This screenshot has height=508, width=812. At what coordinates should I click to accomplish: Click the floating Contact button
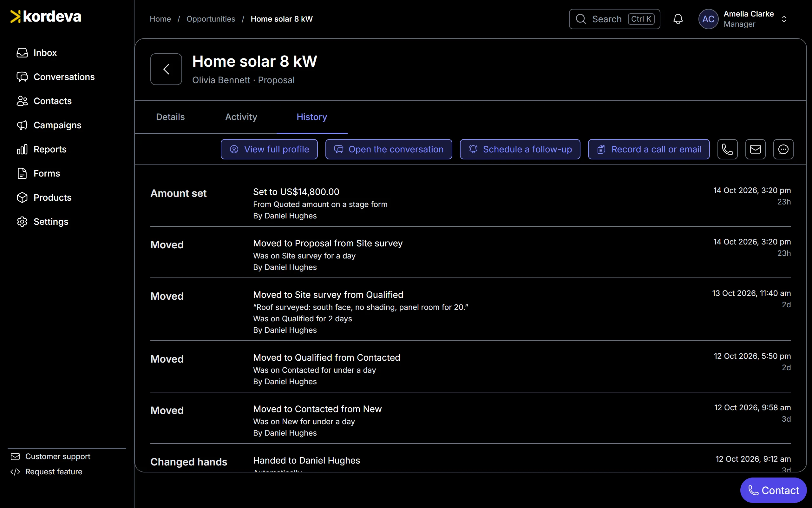pyautogui.click(x=773, y=490)
